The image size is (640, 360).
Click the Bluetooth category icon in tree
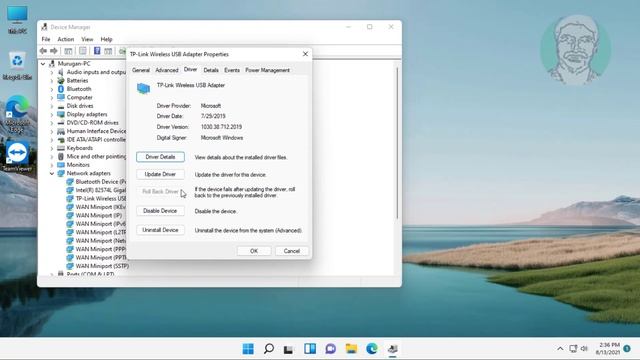(x=61, y=89)
